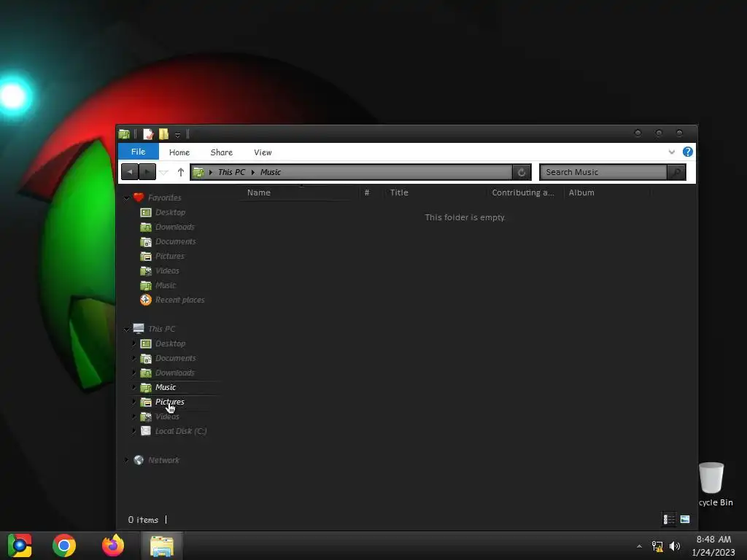Open Pictures under This PC
This screenshot has width=747, height=560.
click(169, 402)
